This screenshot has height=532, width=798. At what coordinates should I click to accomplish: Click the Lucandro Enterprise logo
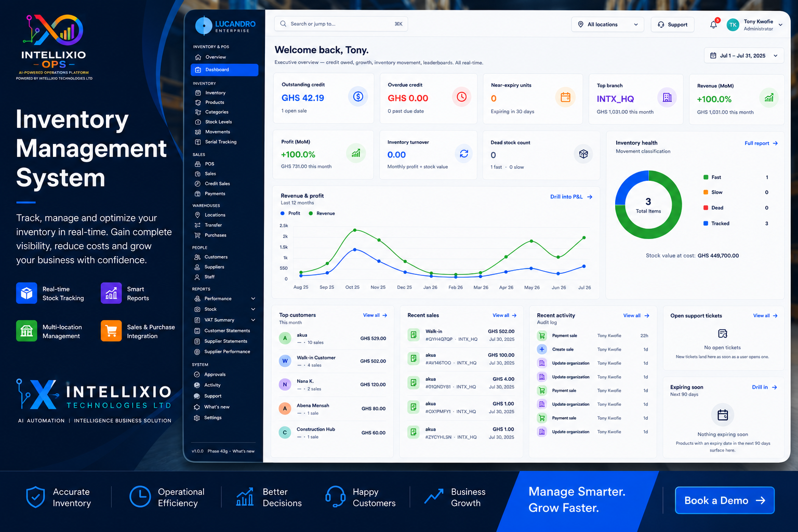click(x=225, y=26)
